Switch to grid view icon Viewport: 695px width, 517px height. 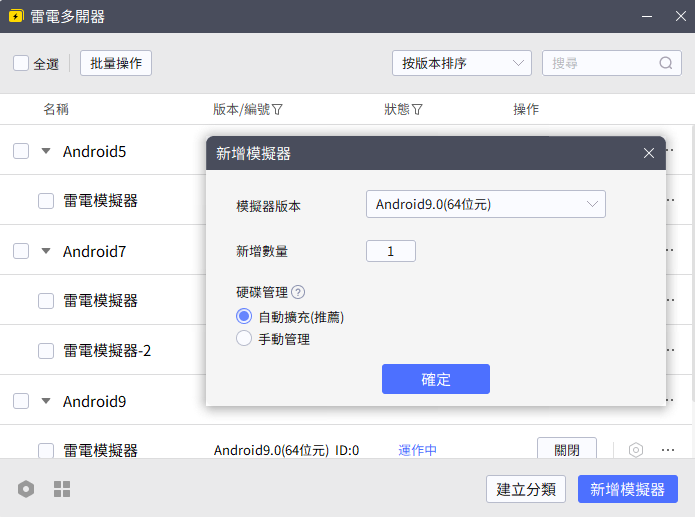pos(62,489)
